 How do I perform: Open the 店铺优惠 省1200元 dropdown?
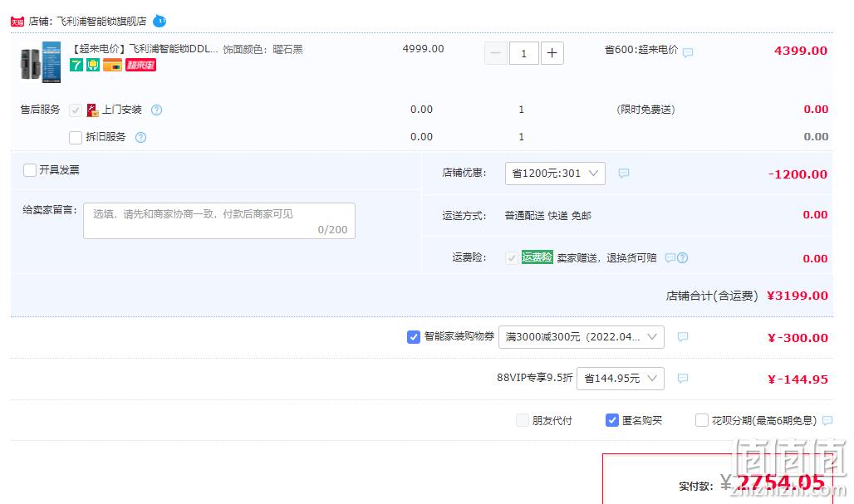click(x=555, y=173)
